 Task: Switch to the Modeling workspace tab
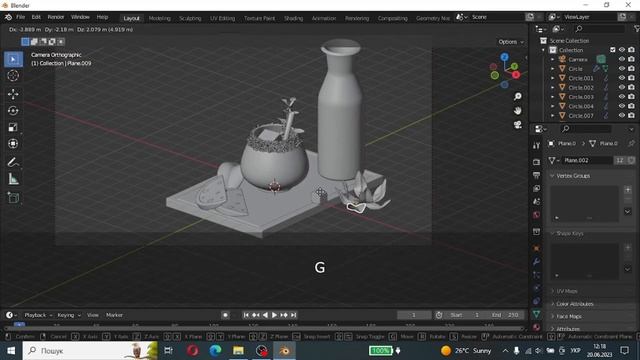click(x=160, y=18)
